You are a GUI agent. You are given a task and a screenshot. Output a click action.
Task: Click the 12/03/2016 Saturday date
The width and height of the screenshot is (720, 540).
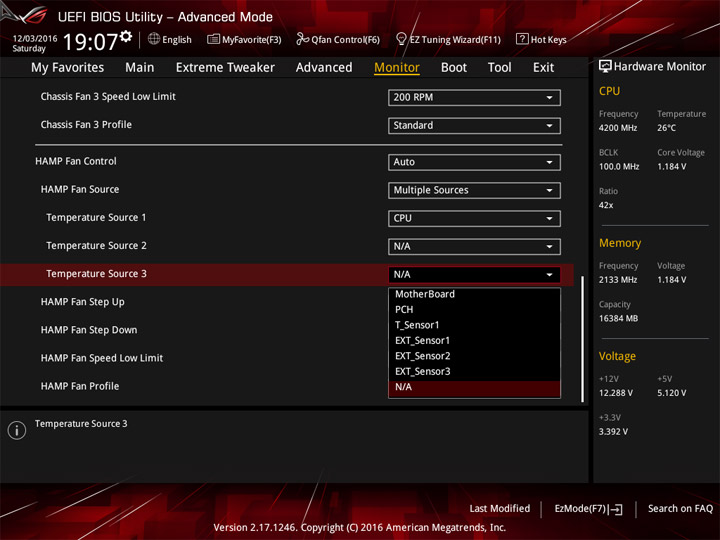tap(34, 43)
